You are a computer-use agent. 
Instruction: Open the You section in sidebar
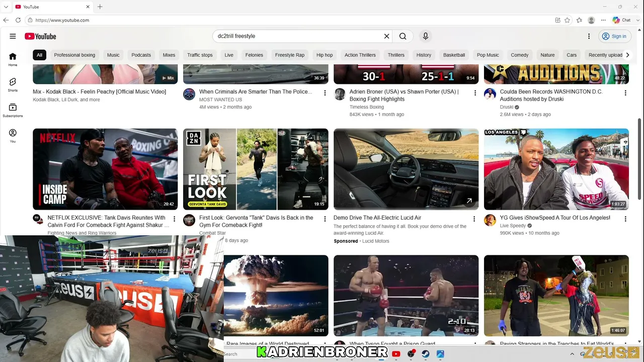[x=13, y=136]
